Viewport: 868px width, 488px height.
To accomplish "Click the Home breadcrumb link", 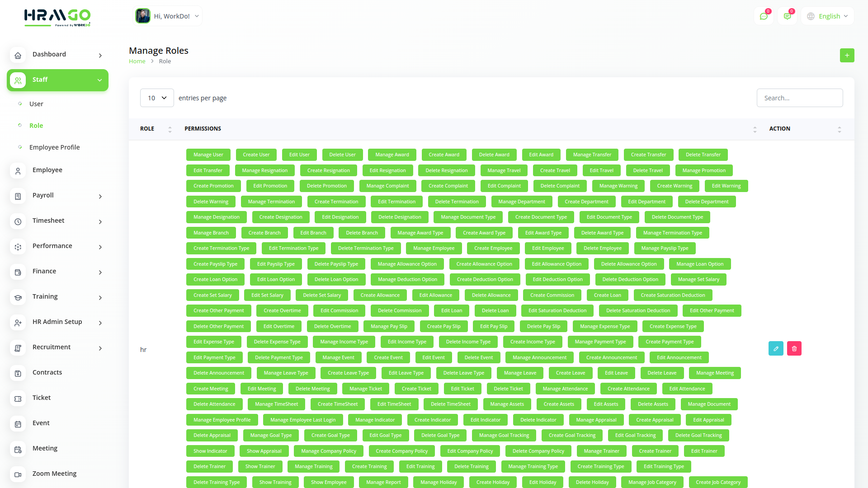I will point(137,61).
